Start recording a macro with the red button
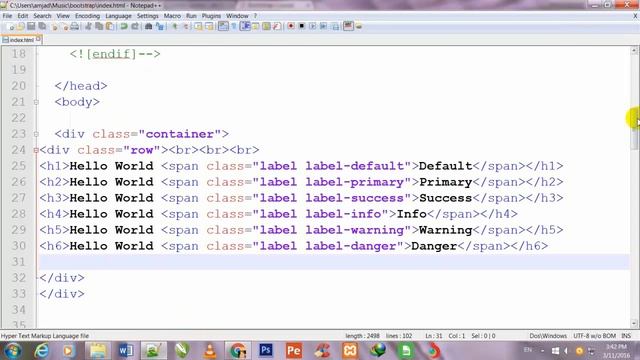The image size is (640, 360). pyautogui.click(x=291, y=27)
